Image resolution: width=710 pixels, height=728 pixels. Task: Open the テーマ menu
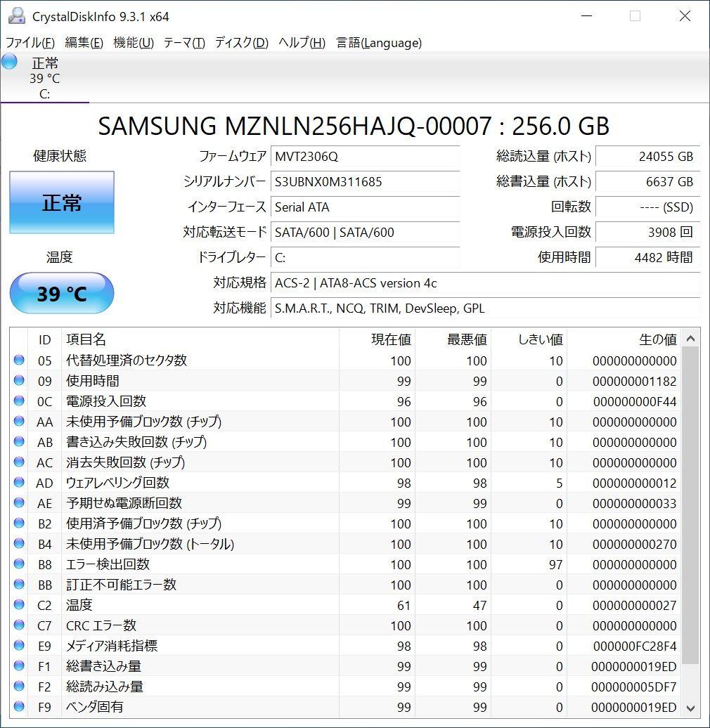[x=183, y=43]
